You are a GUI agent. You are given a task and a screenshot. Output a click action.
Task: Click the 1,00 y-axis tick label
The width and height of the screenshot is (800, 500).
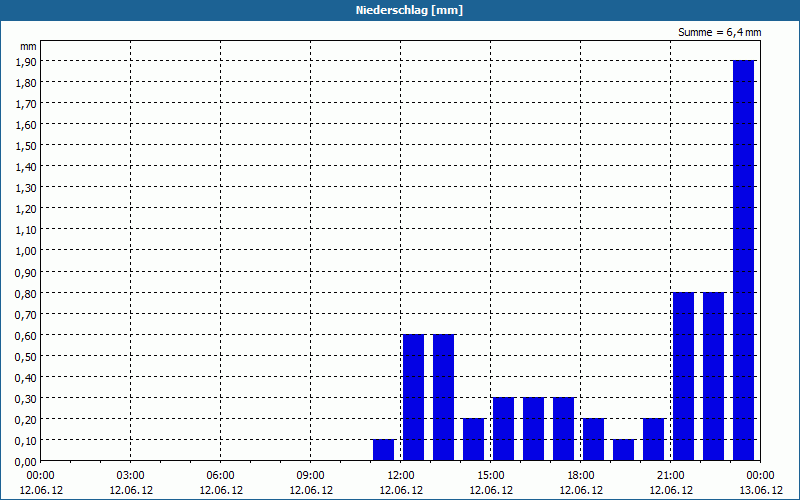tap(26, 251)
